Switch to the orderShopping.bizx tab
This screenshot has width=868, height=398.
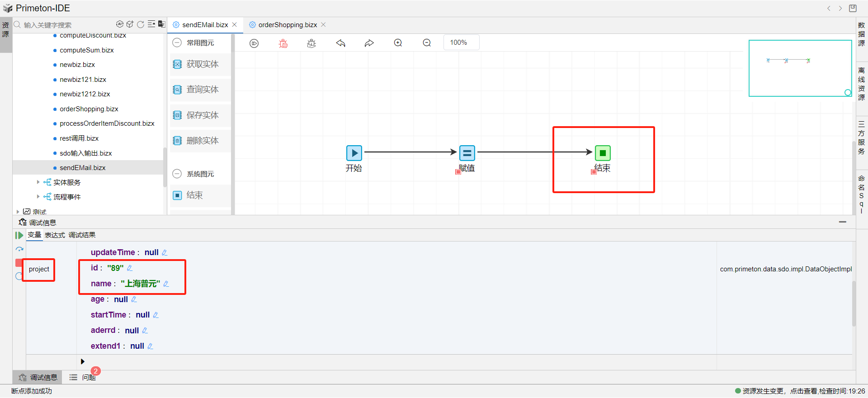tap(287, 25)
